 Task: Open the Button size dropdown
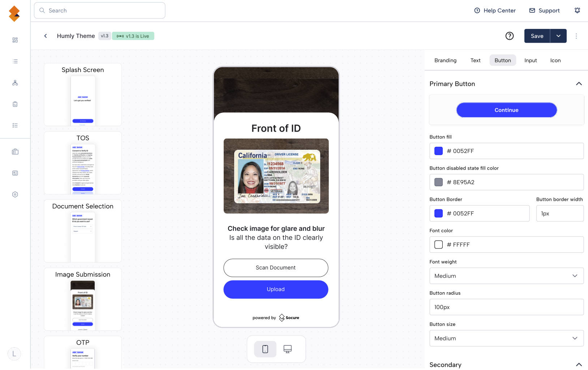506,339
